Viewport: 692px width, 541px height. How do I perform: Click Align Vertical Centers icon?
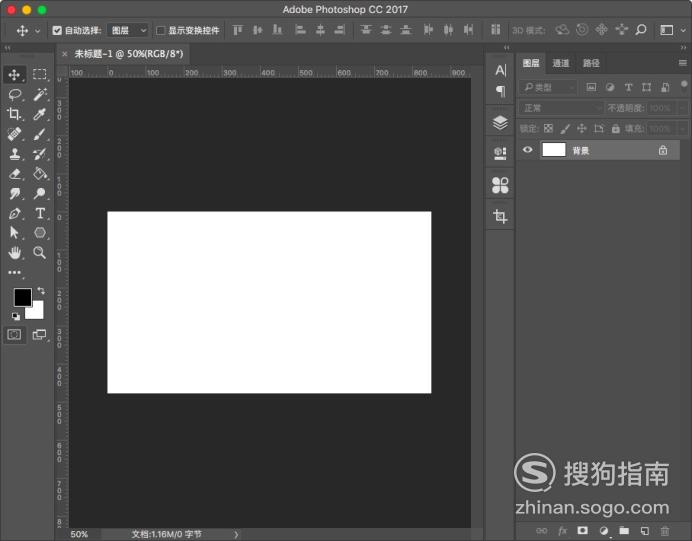point(257,30)
